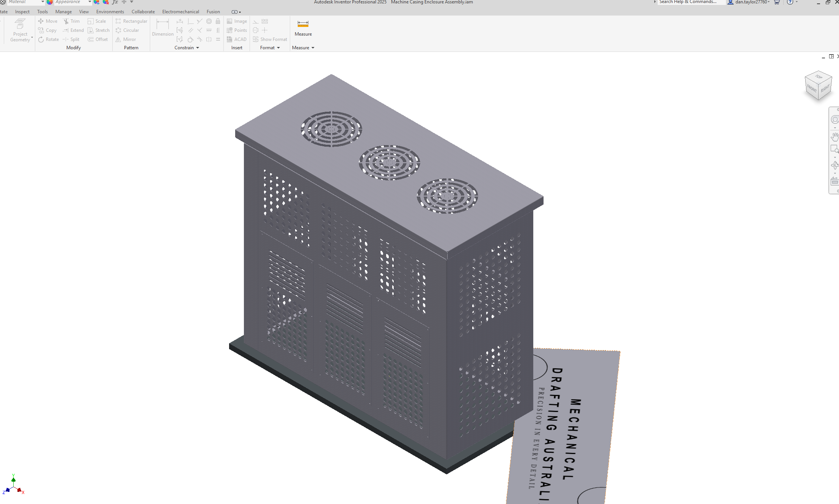The image size is (839, 504).
Task: Click the Look At icon in navigation bar
Action: click(x=834, y=182)
